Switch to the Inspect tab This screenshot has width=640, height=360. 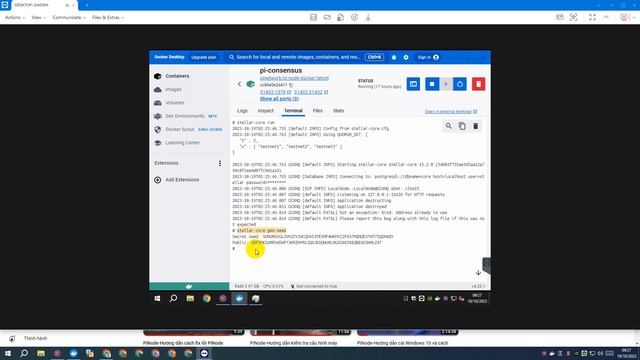coord(265,111)
